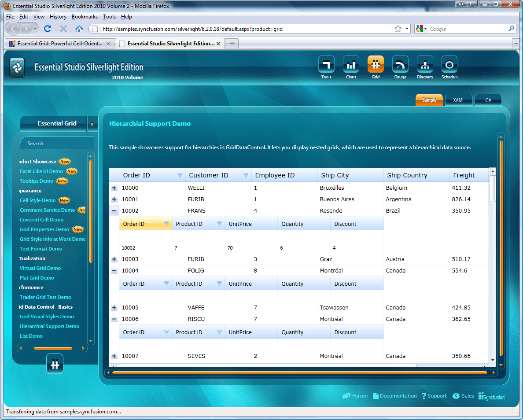
Task: Bookmark the page with the star icon
Action: 398,29
